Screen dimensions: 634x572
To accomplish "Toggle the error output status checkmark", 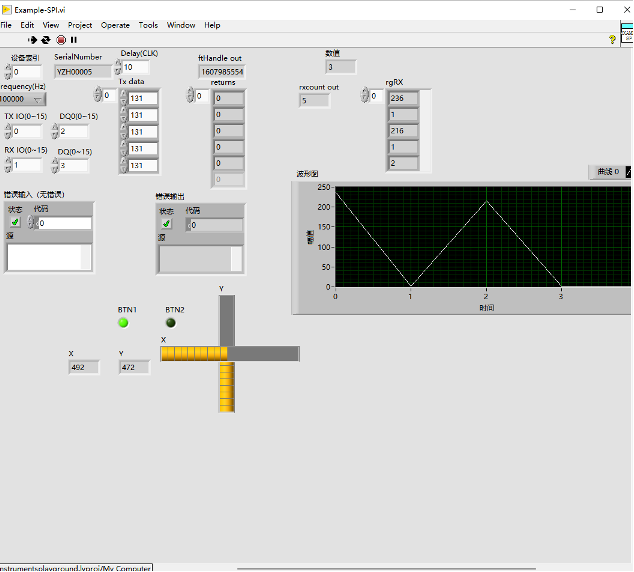I will [167, 224].
